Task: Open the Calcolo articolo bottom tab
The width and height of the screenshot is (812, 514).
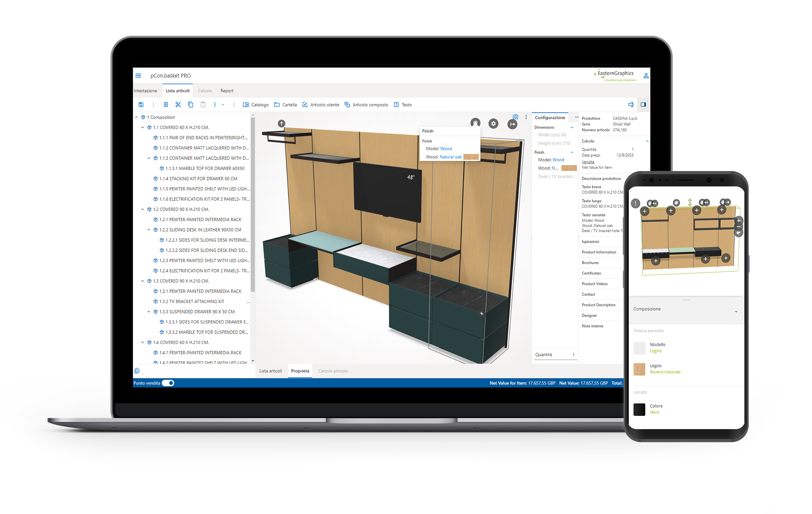Action: 333,371
